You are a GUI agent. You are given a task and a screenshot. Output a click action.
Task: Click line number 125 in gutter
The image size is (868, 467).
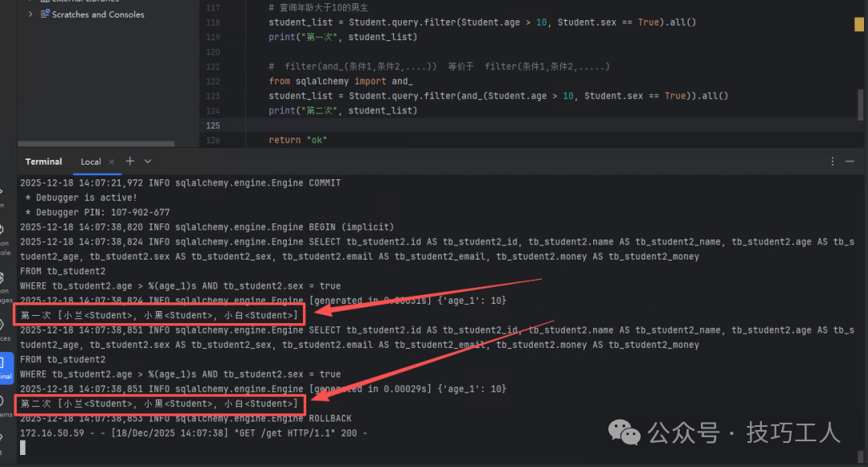pyautogui.click(x=212, y=125)
